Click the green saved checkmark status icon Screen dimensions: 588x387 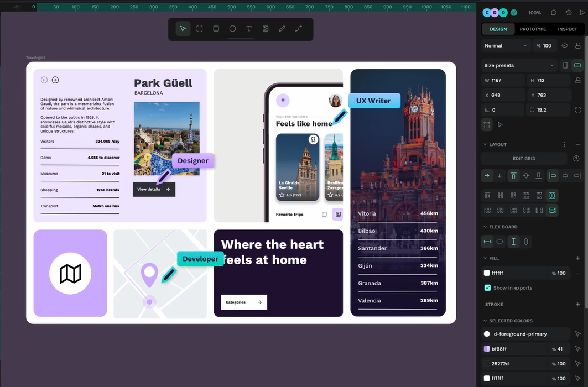coord(514,13)
